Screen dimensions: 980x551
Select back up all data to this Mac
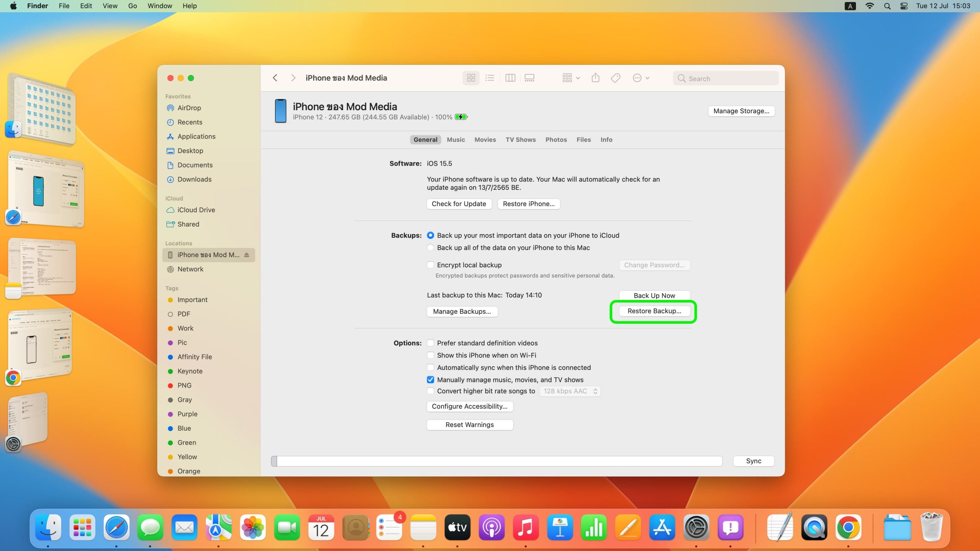pyautogui.click(x=431, y=248)
